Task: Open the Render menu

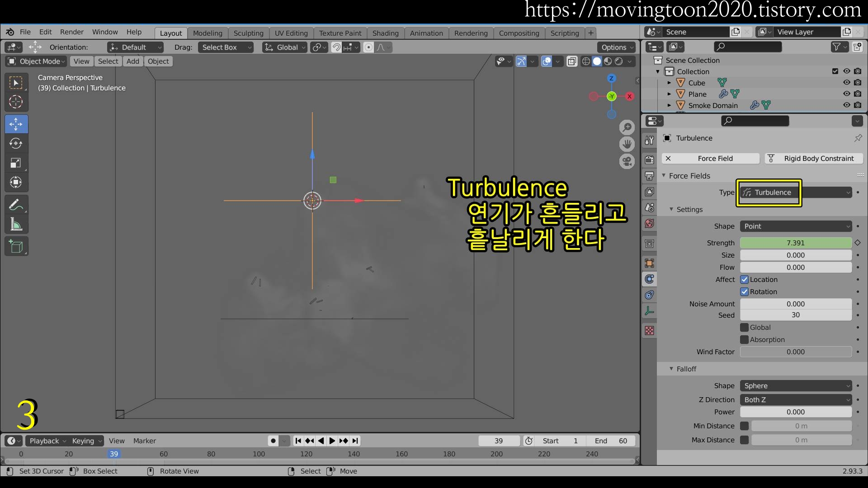Action: coord(72,32)
